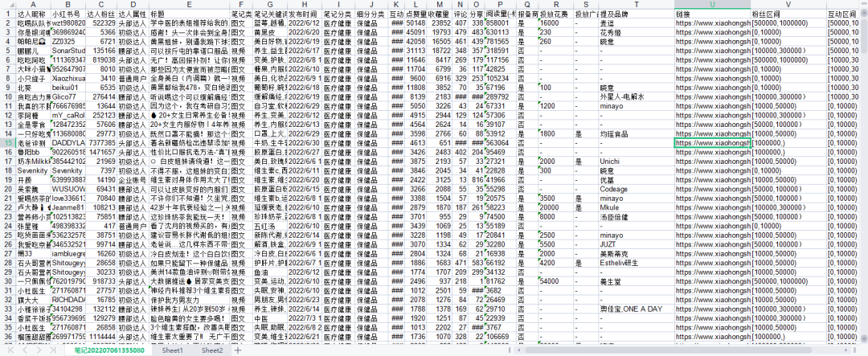Select column V header

[788, 4]
